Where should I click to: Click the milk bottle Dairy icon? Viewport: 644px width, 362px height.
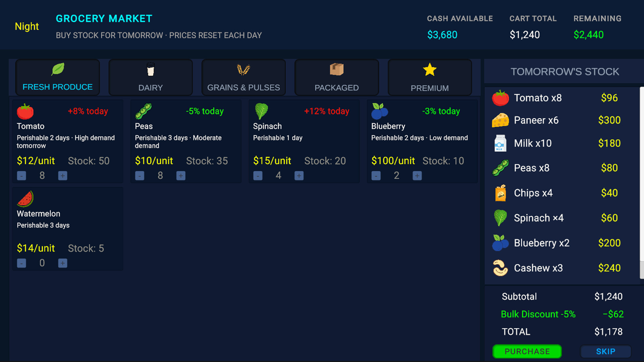pos(150,69)
